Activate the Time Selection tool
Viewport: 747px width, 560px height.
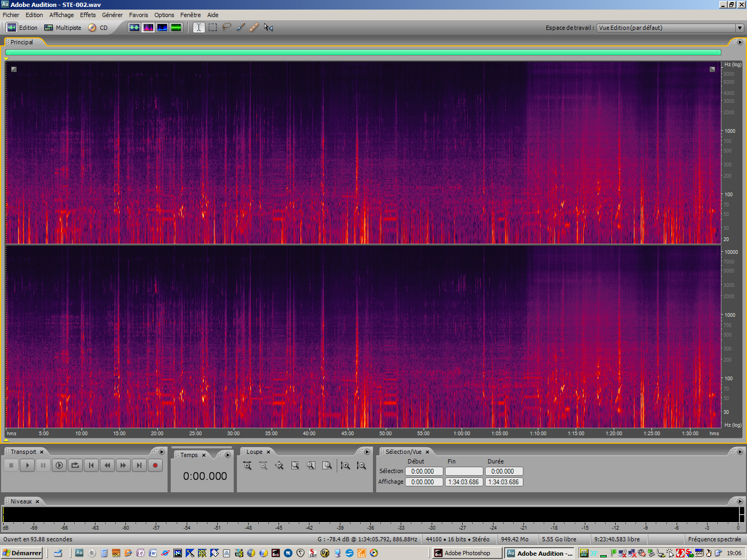click(x=198, y=27)
